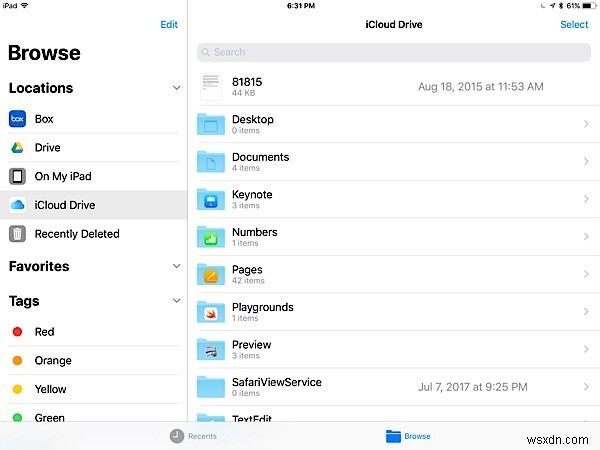This screenshot has width=600, height=450.
Task: Open the Preview folder icon
Action: 211,349
